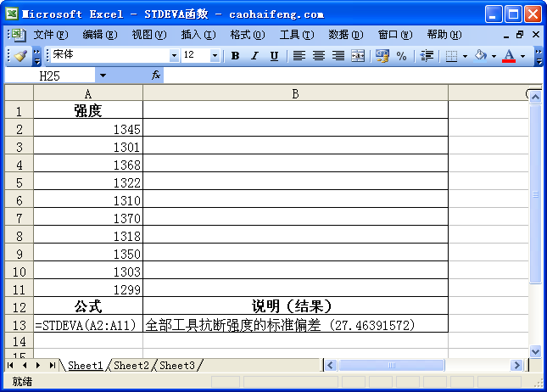Click the Format Painter brush icon
Viewport: 547px width, 392px height.
(20, 56)
